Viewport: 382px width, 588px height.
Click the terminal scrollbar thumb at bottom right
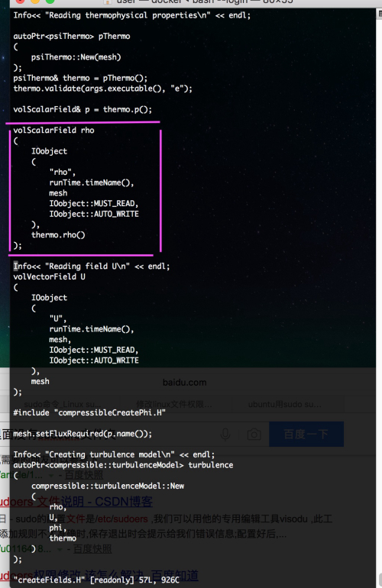point(380,580)
